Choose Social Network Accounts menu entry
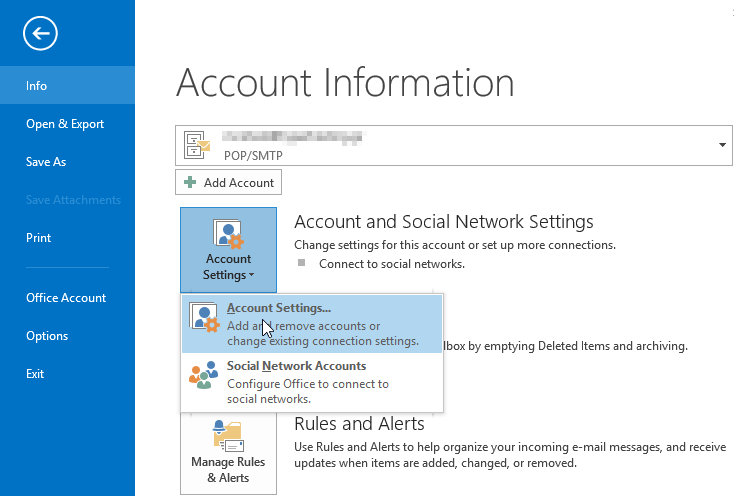The image size is (734, 496). click(312, 382)
